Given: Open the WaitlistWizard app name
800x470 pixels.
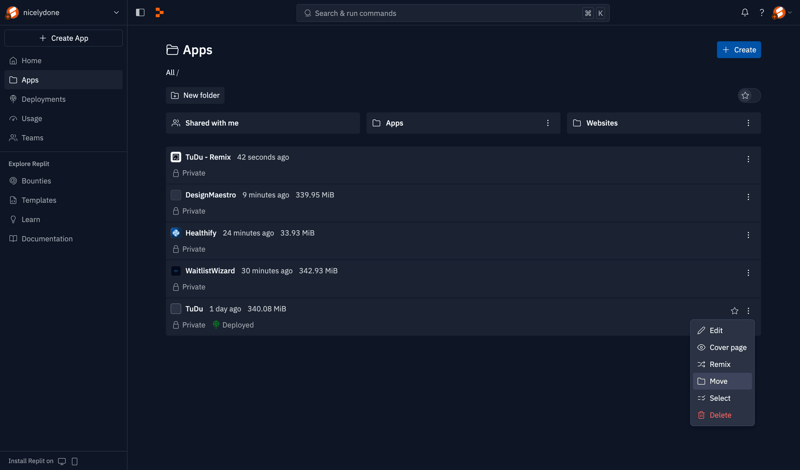Looking at the screenshot, I should (210, 271).
